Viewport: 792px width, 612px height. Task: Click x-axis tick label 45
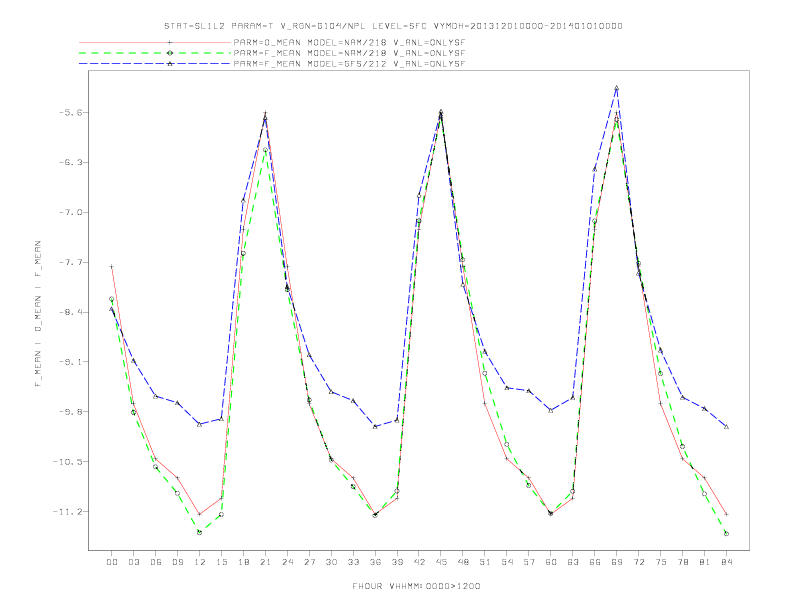[x=441, y=562]
